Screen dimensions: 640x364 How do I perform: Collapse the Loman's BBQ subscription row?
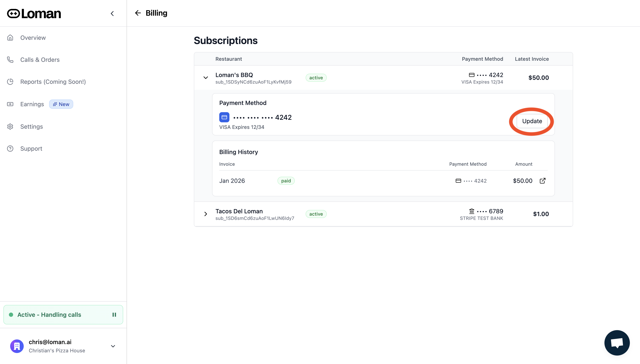[206, 78]
